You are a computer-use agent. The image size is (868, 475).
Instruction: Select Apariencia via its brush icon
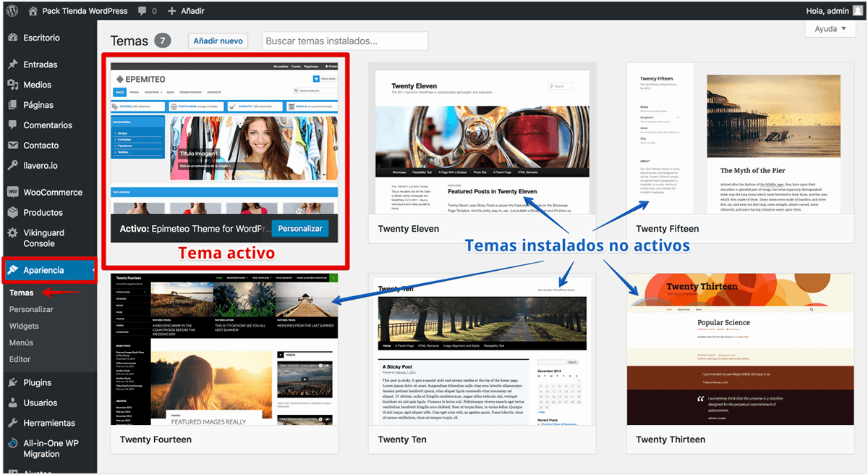pos(13,270)
